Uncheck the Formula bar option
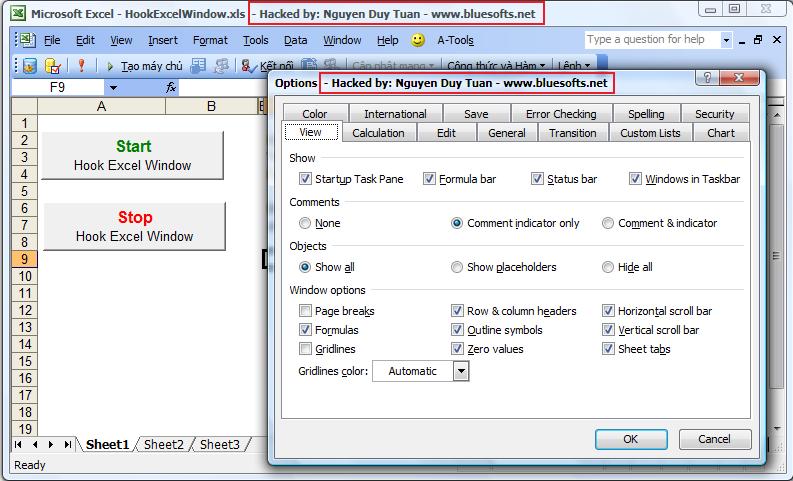Viewport: 793px width, 481px height. click(x=429, y=179)
